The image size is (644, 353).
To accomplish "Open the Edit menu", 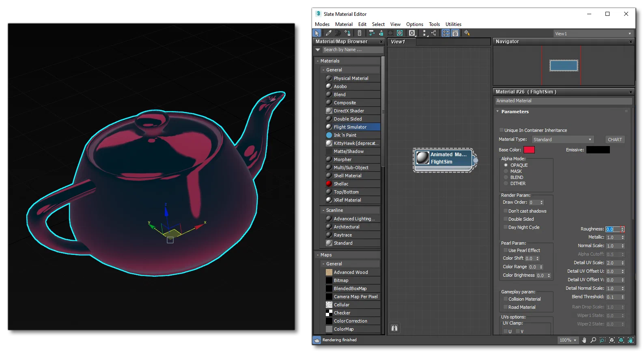I will pos(362,24).
